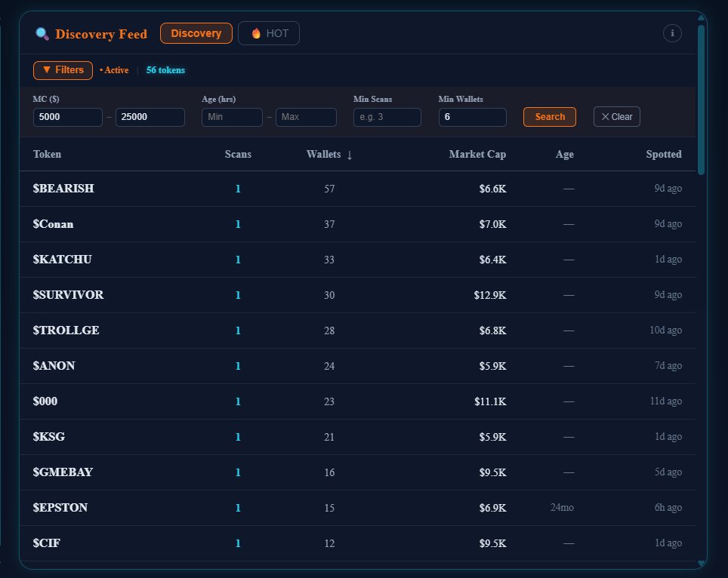Click the $12.9K market cap value
The height and width of the screenshot is (578, 728).
point(490,295)
